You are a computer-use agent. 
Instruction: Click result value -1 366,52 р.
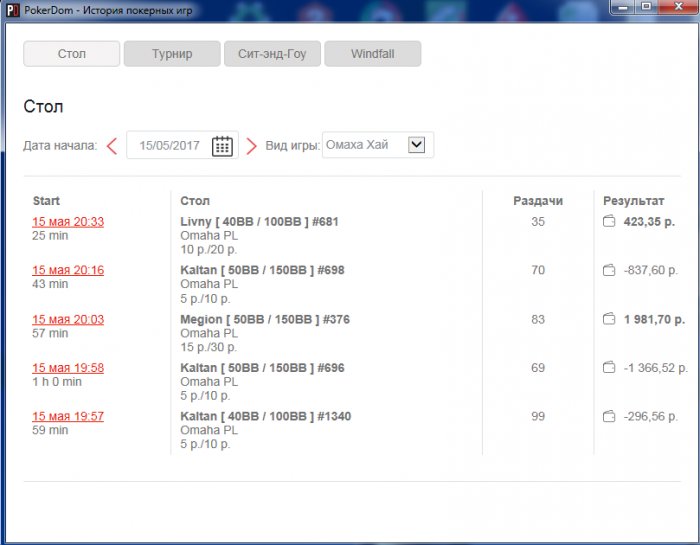tap(656, 368)
